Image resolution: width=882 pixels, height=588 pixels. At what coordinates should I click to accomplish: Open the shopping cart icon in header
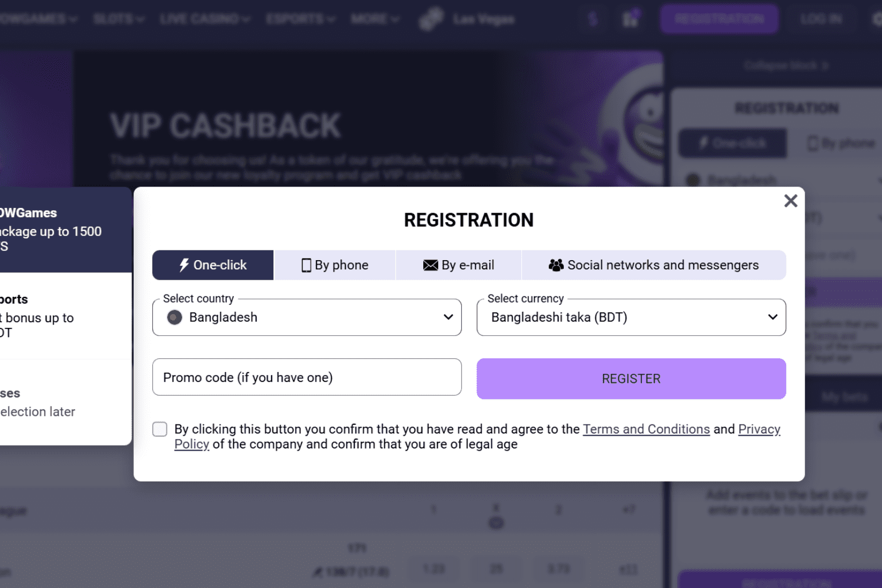coord(630,18)
